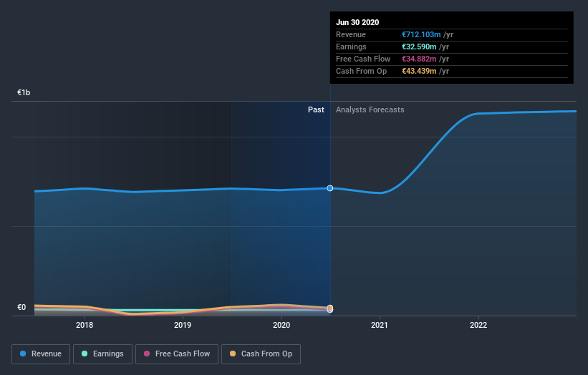Click the Cash From Op label in tooltip
The image size is (588, 375).
click(361, 71)
